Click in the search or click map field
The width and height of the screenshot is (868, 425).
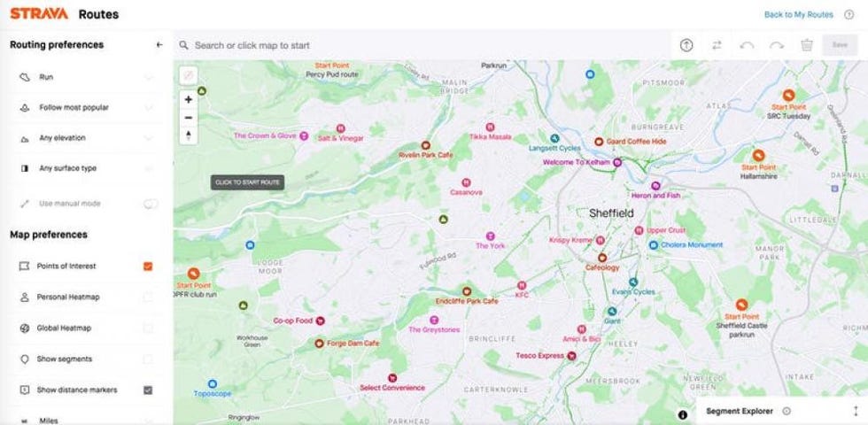(422, 45)
